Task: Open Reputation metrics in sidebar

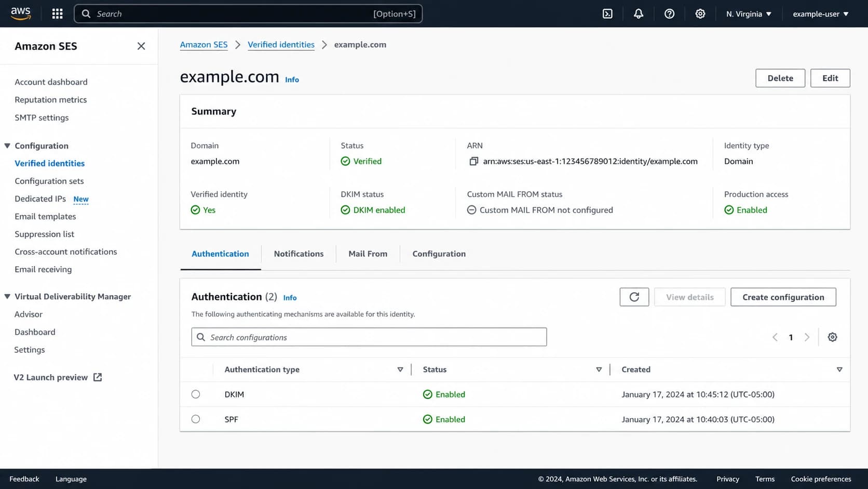Action: (51, 100)
